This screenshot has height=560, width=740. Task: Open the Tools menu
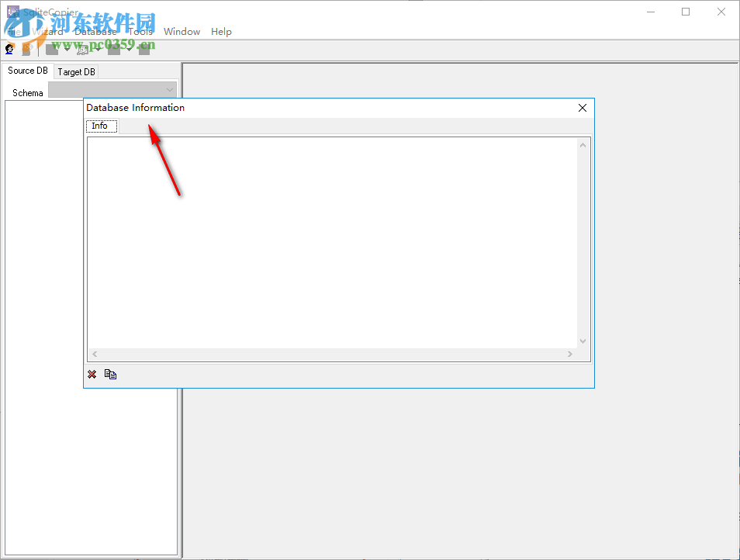pyautogui.click(x=140, y=32)
